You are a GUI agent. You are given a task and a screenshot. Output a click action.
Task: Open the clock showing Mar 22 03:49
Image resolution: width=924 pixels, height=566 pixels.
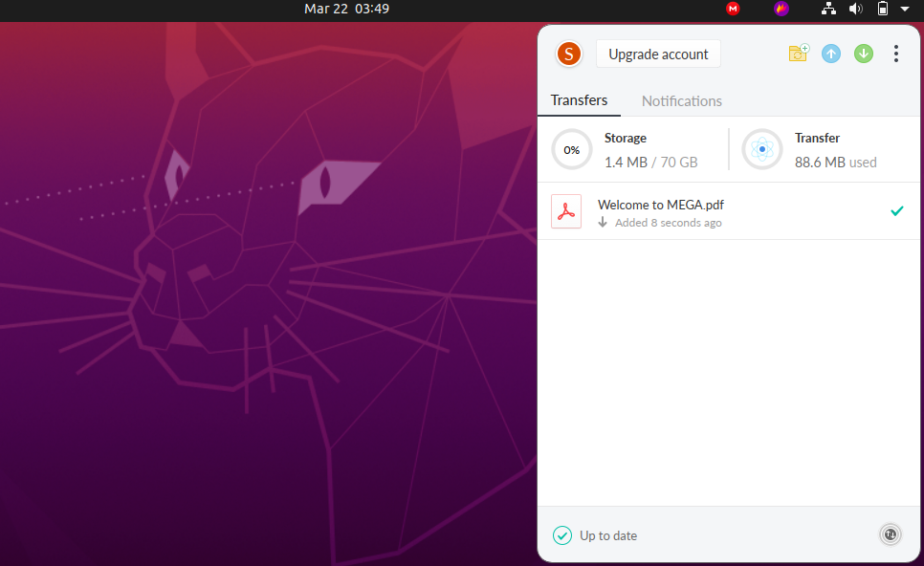[346, 9]
